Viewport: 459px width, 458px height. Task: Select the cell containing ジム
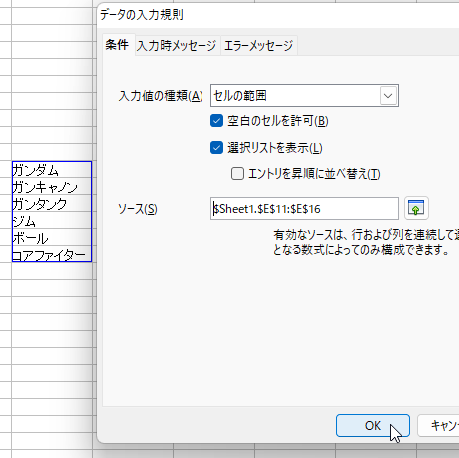52,221
